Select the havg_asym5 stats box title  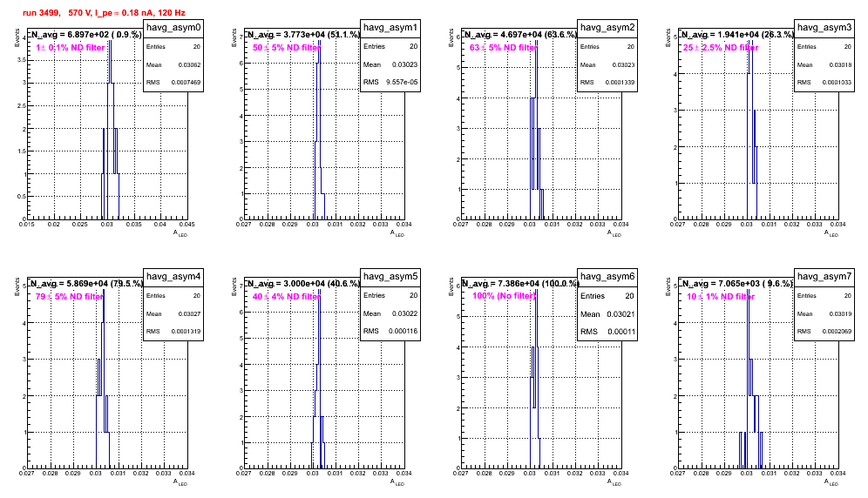pyautogui.click(x=390, y=277)
